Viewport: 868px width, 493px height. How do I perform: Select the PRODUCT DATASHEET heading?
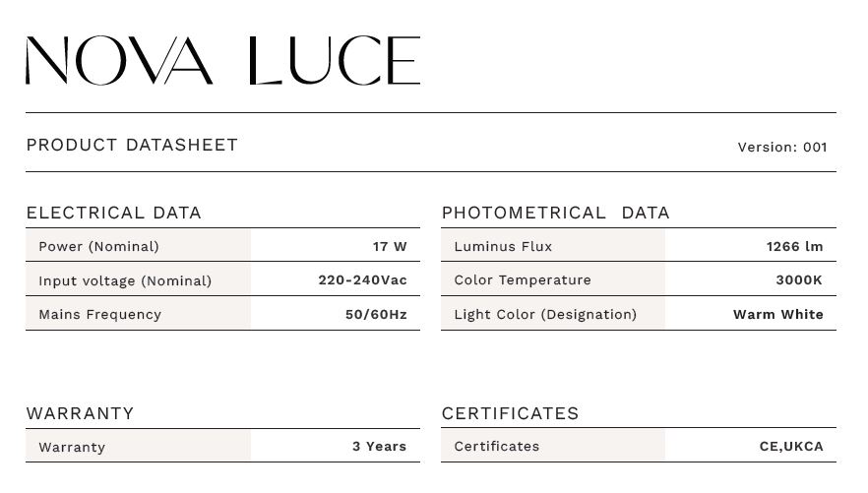132,145
